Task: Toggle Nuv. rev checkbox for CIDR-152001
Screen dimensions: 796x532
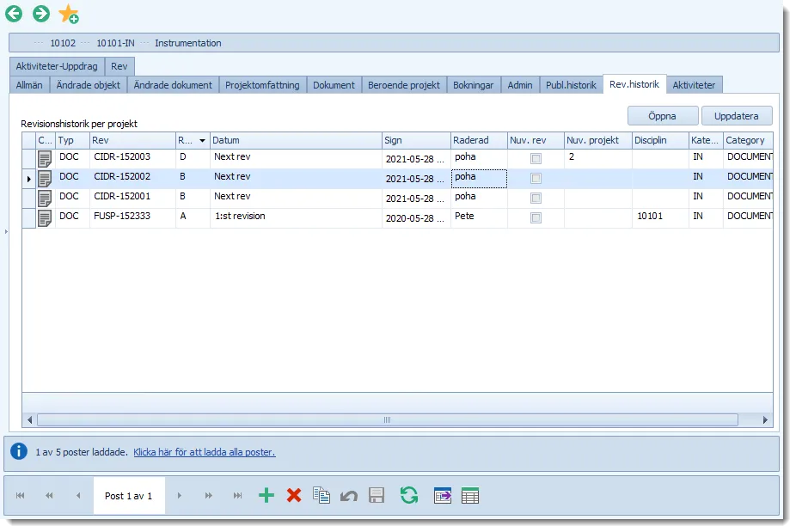Action: 536,198
